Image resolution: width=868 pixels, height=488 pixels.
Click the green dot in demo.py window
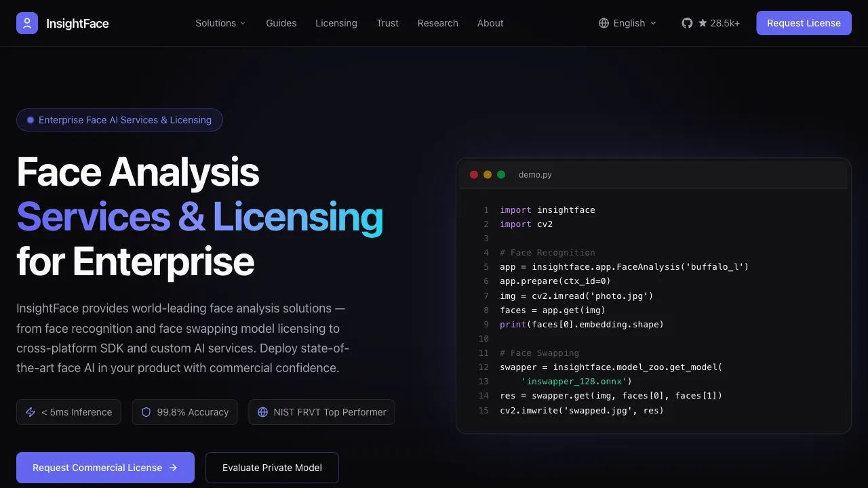tap(501, 175)
